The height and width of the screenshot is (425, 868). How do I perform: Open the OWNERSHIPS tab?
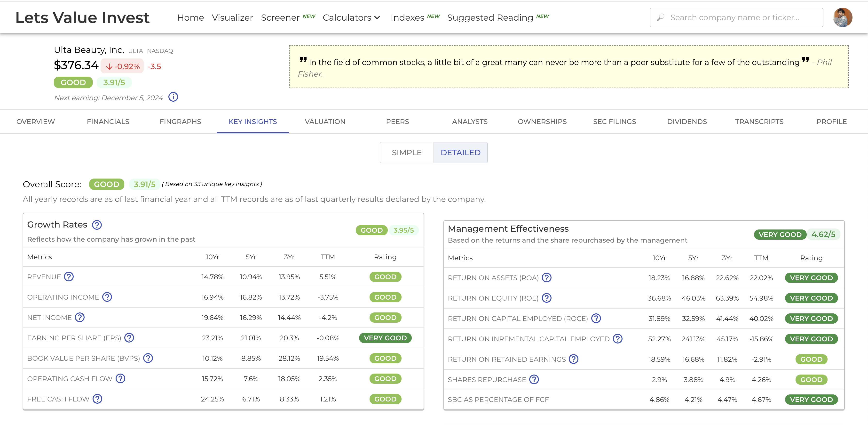pyautogui.click(x=542, y=122)
